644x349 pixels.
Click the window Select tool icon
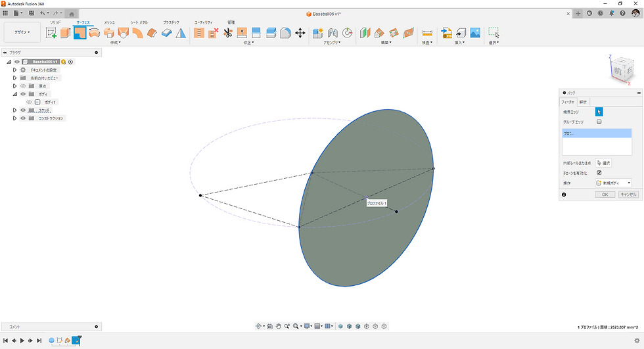point(494,33)
